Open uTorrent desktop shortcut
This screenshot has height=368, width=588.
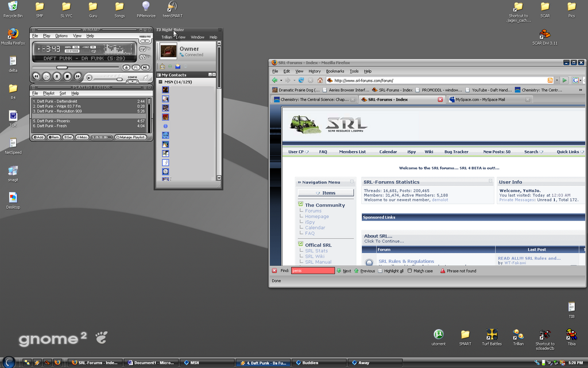click(x=439, y=335)
